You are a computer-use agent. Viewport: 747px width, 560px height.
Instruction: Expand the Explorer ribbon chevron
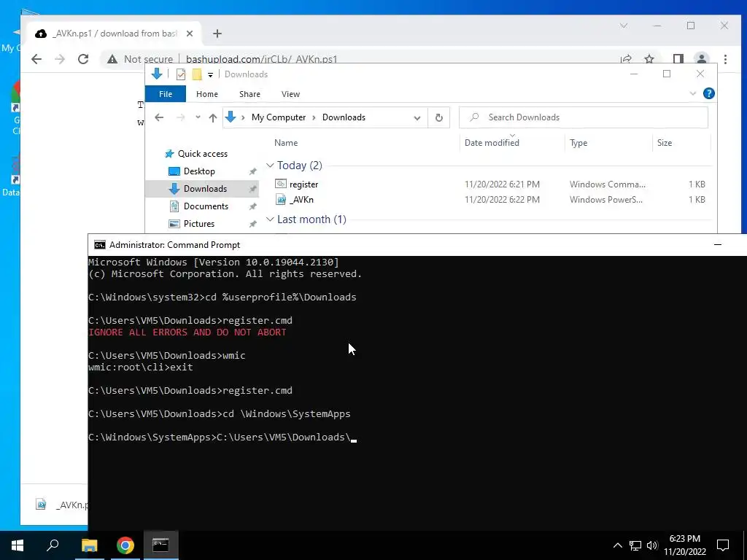(693, 94)
